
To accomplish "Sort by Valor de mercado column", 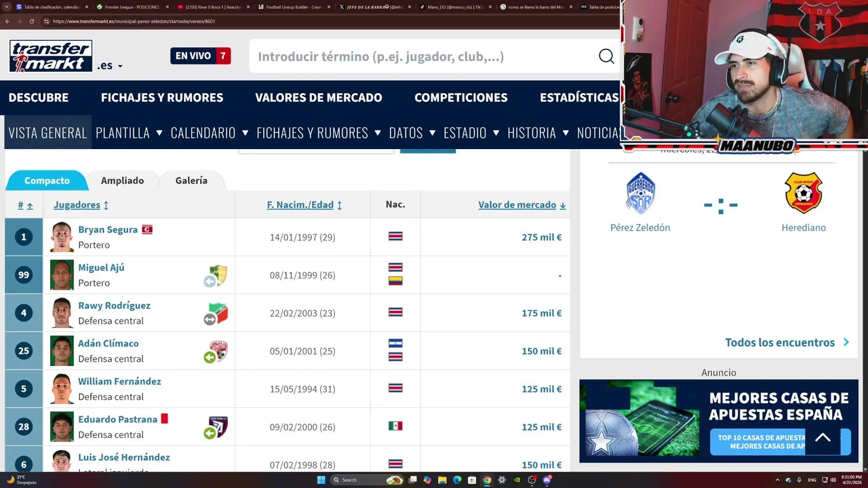I will point(522,205).
